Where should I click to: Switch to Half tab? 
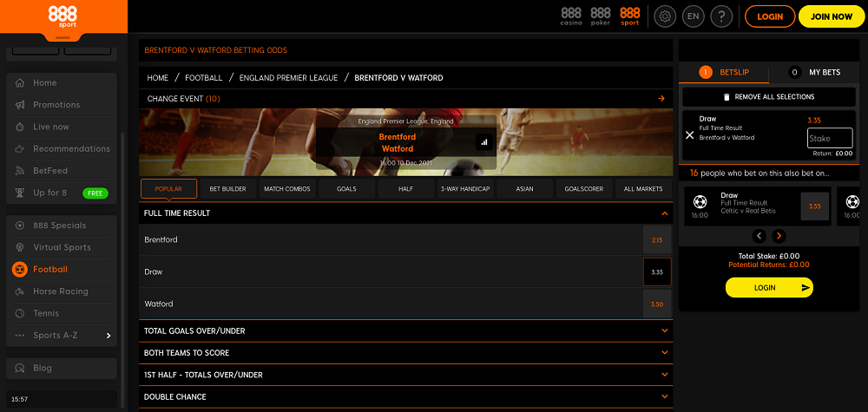tap(405, 188)
